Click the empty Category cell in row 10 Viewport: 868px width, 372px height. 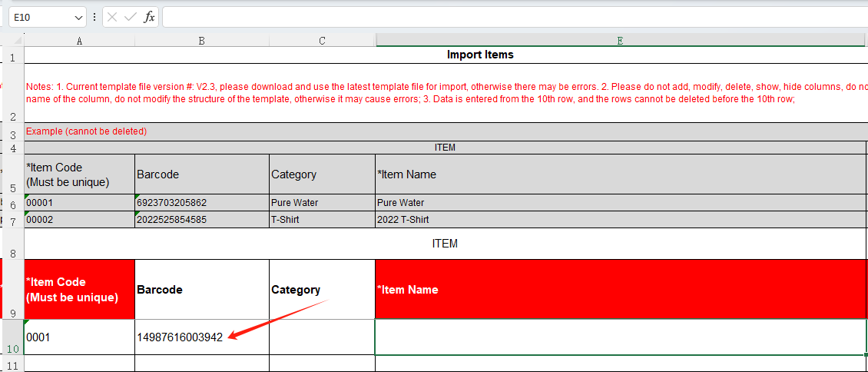[x=322, y=337]
